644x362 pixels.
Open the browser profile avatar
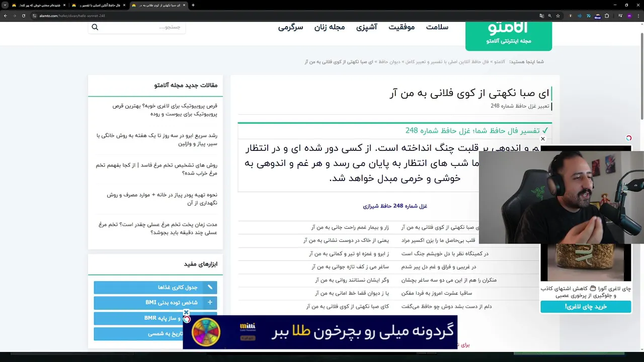(x=629, y=16)
